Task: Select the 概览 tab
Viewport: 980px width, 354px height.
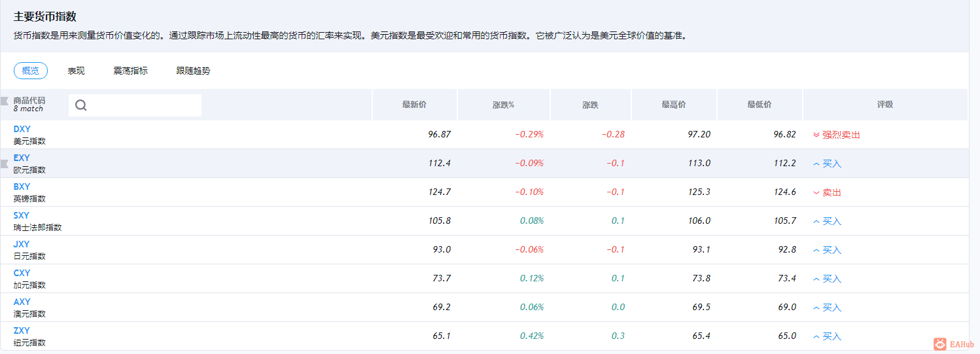Action: coord(30,71)
